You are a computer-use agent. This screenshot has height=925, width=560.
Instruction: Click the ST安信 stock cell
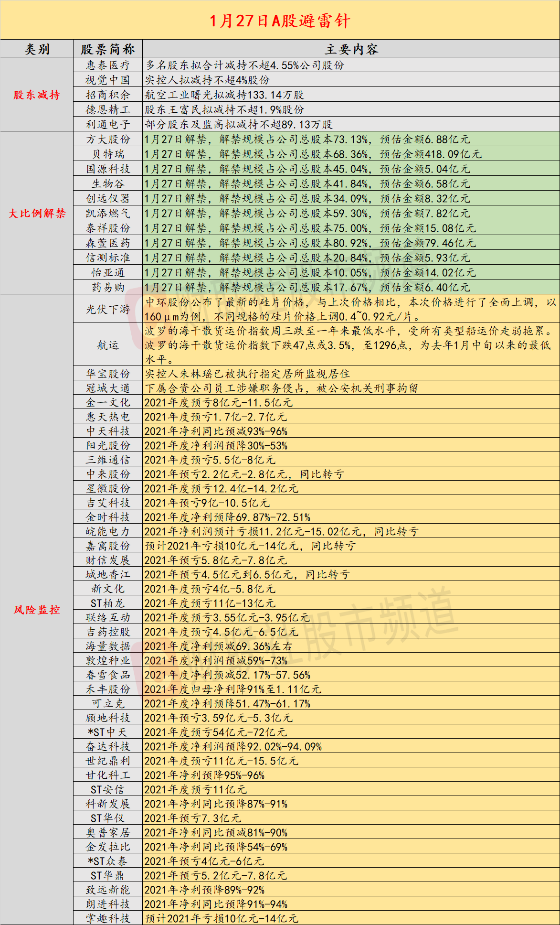pyautogui.click(x=108, y=789)
